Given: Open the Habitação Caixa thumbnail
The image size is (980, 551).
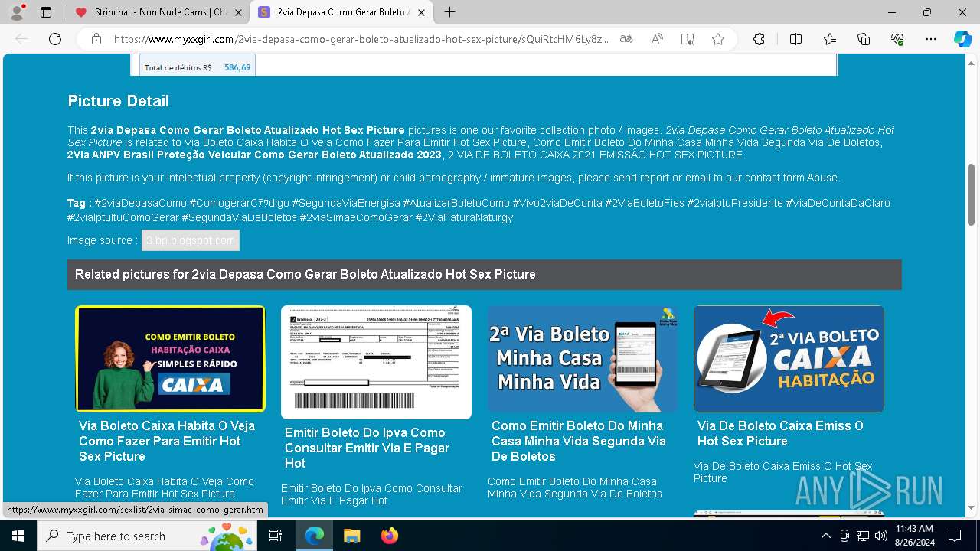Looking at the screenshot, I should click(x=170, y=359).
